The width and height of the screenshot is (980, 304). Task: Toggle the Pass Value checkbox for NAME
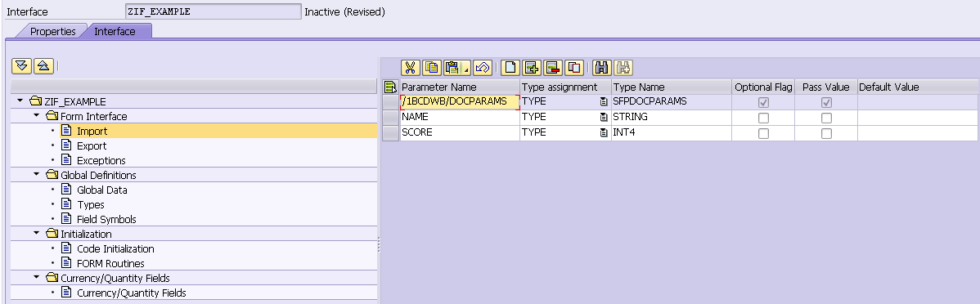[x=826, y=118]
